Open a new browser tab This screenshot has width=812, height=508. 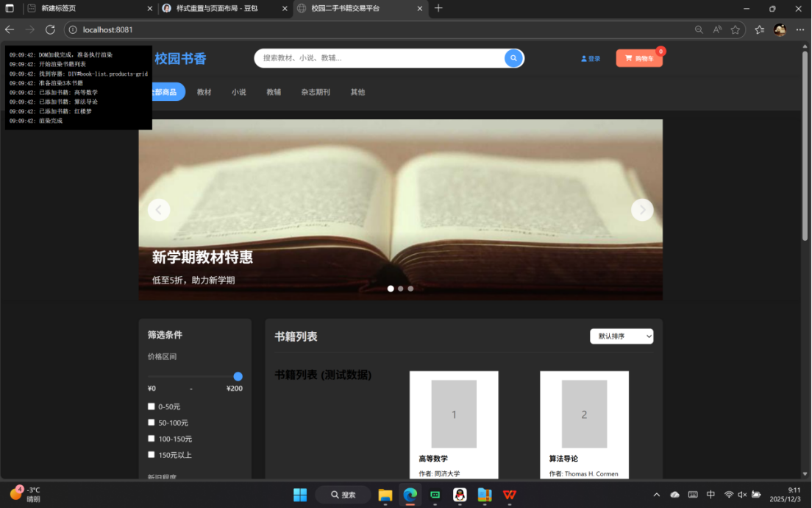coord(438,8)
